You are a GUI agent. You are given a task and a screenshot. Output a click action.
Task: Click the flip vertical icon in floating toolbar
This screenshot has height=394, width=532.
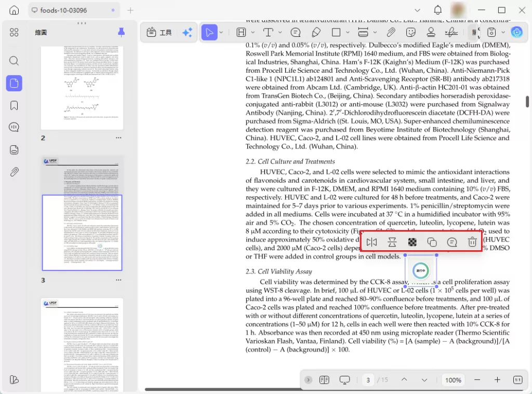[x=392, y=242]
